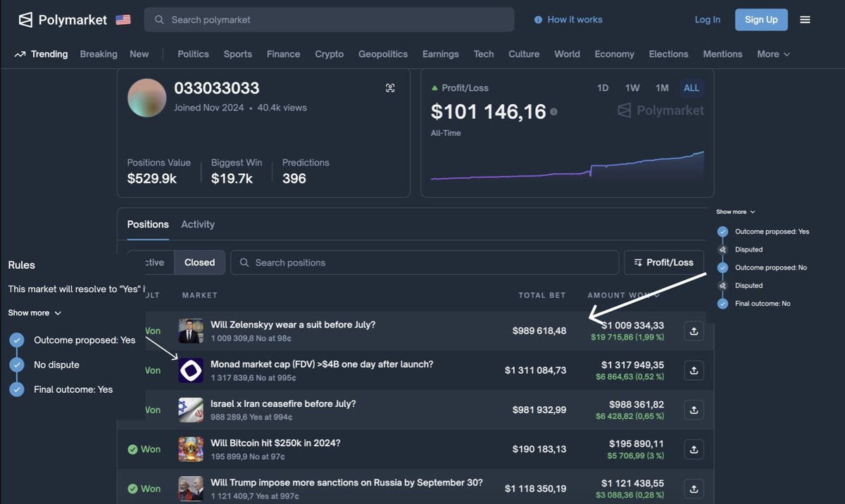Open the Zelenskyy market thumbnail
The height and width of the screenshot is (504, 845).
tap(191, 331)
